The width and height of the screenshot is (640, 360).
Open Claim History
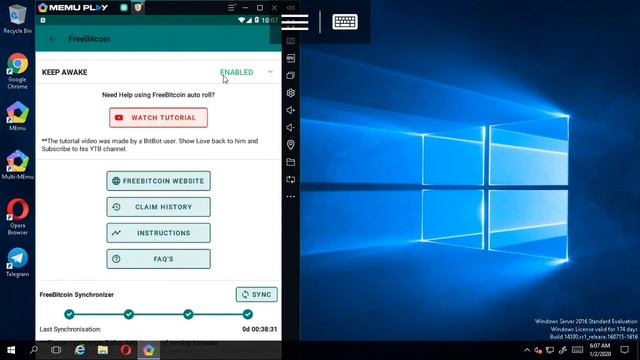(158, 207)
